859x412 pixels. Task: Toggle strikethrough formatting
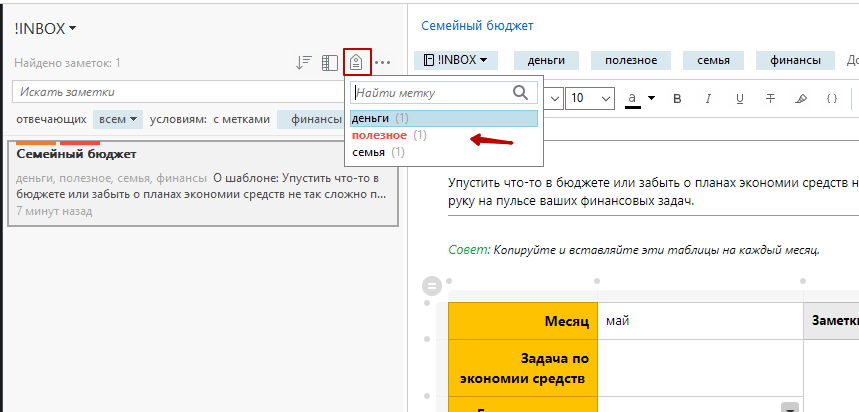770,98
